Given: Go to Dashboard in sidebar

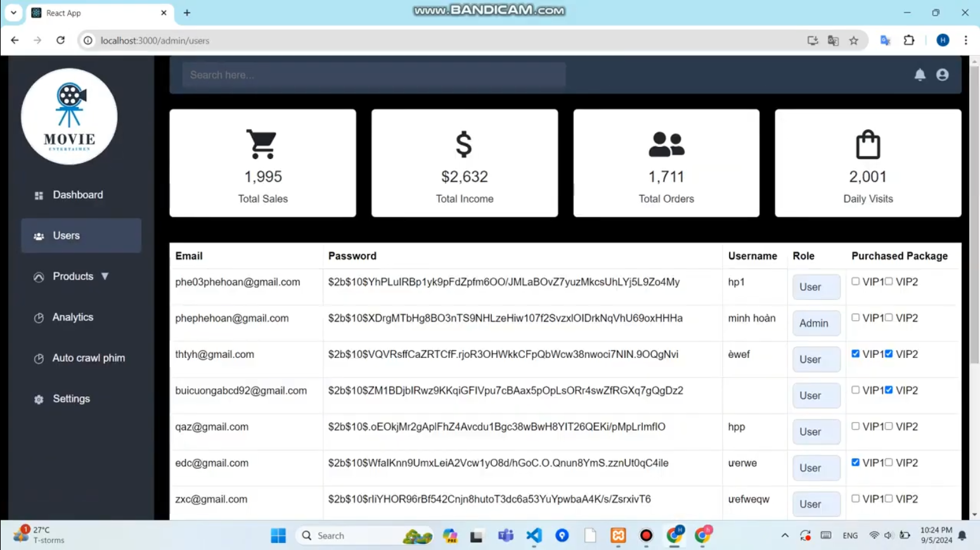Looking at the screenshot, I should click(81, 195).
